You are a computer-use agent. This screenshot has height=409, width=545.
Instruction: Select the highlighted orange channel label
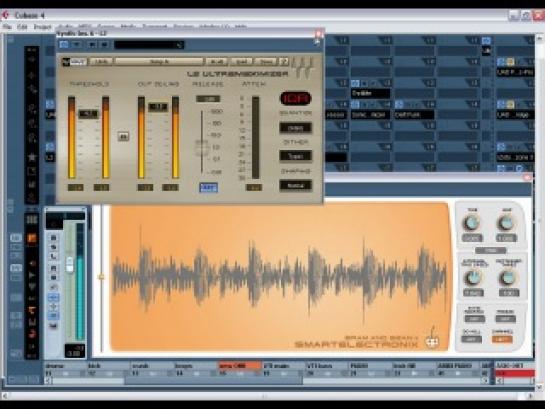(240, 366)
